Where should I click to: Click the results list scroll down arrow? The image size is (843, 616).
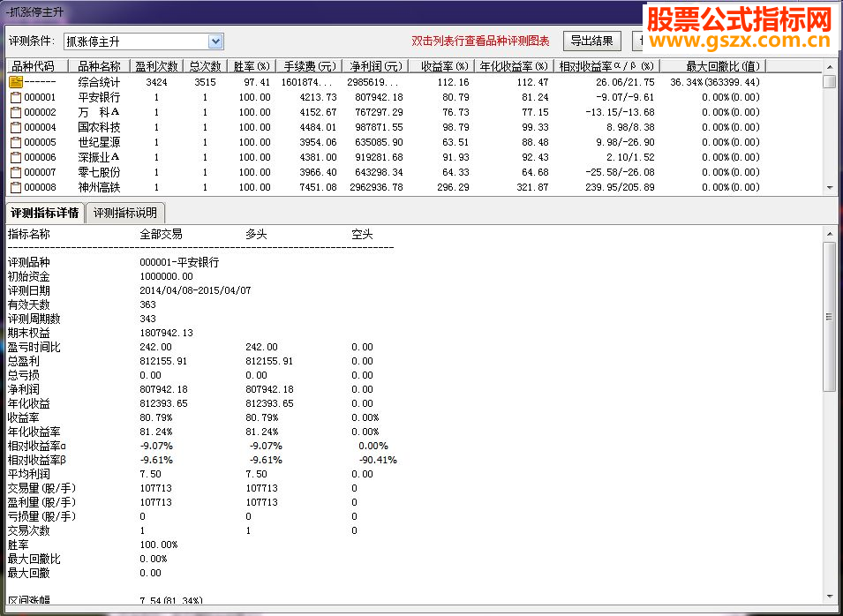[830, 188]
